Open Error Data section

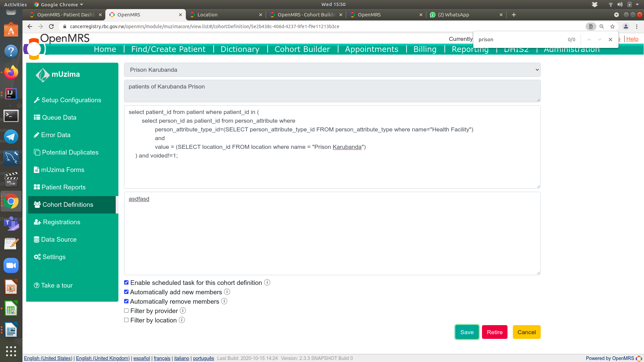point(52,135)
